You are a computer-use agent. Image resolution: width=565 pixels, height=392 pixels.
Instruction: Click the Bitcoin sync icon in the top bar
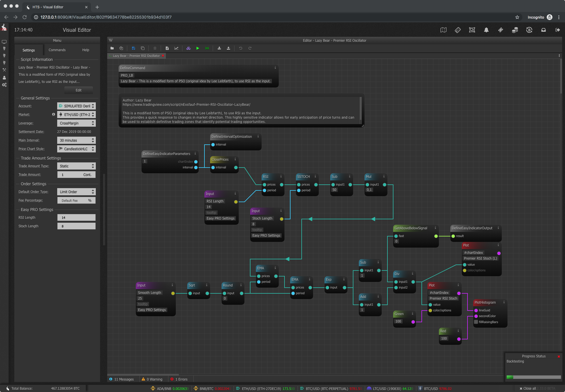tap(529, 30)
